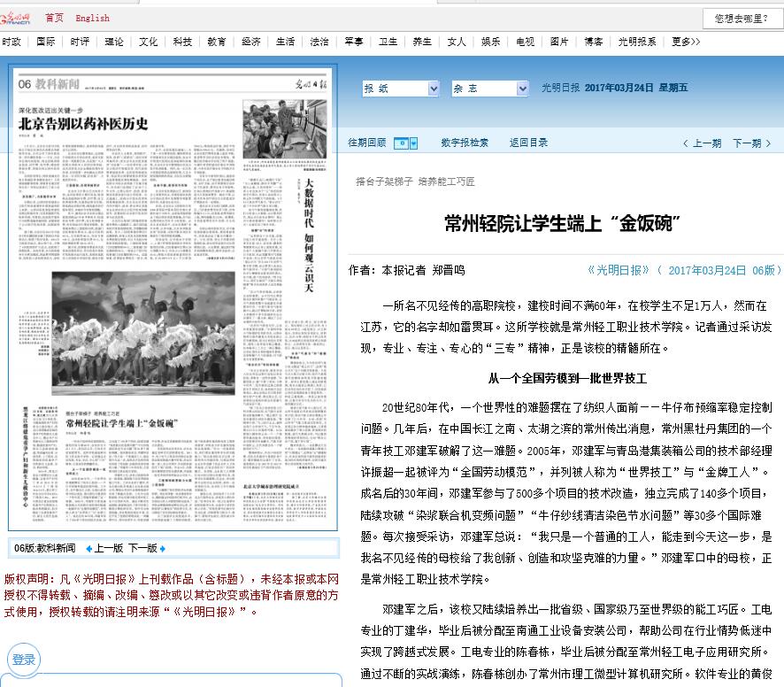This screenshot has width=784, height=687.
Task: Click the 您想去哪里? search field
Action: (x=742, y=18)
